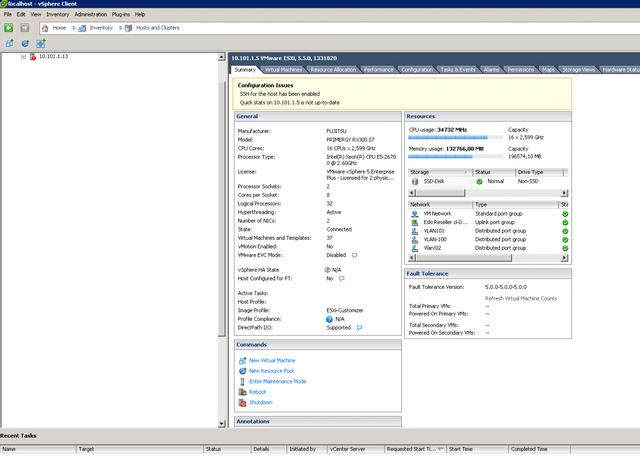Switch to the Virtual Machines tab
Image resolution: width=640 pixels, height=466 pixels.
point(283,70)
